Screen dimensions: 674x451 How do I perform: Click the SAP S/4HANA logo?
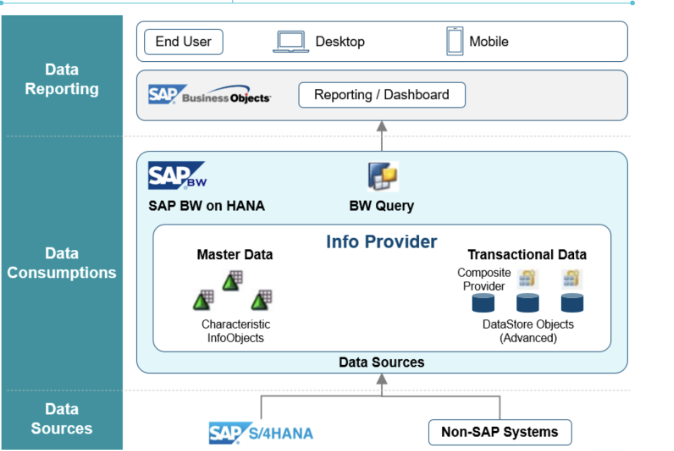(x=259, y=433)
